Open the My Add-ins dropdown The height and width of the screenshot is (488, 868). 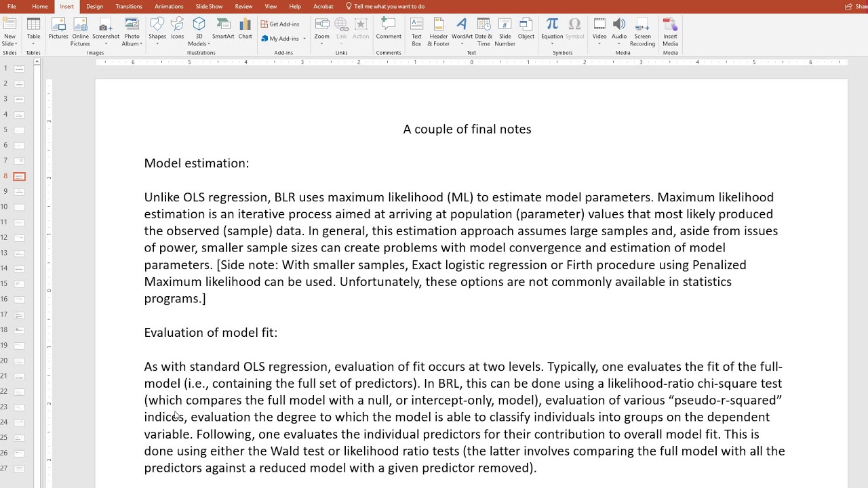pos(283,39)
